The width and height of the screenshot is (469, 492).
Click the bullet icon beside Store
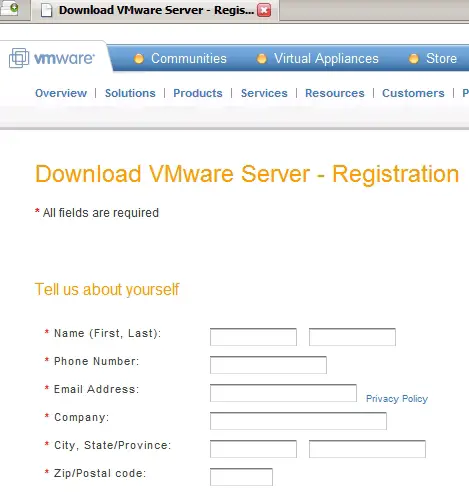point(414,59)
